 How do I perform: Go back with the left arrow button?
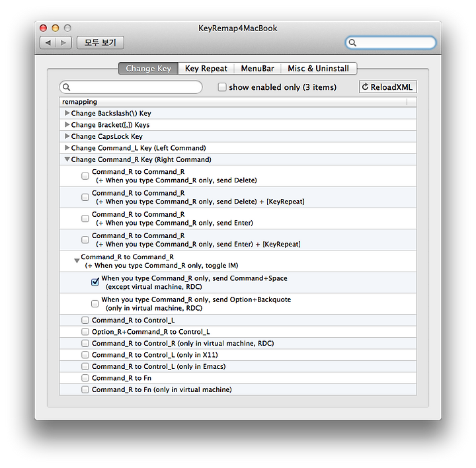pos(48,43)
